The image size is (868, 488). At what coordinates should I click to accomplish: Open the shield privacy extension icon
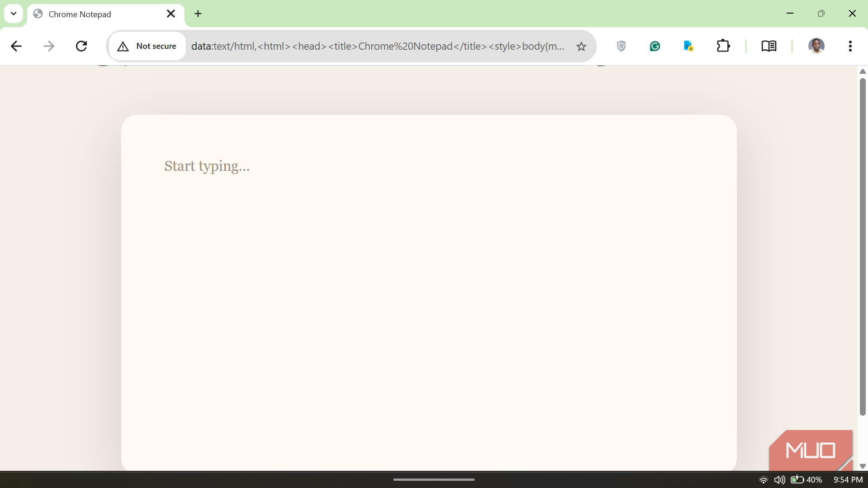click(x=621, y=46)
